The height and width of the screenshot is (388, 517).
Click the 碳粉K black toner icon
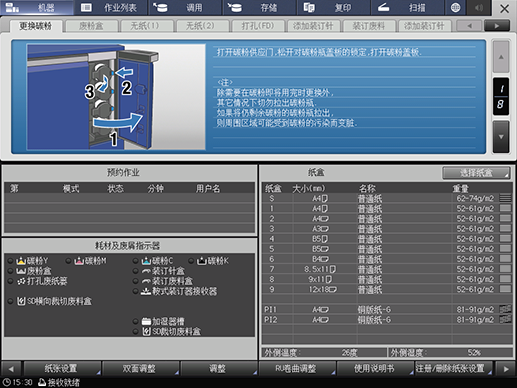click(x=202, y=261)
